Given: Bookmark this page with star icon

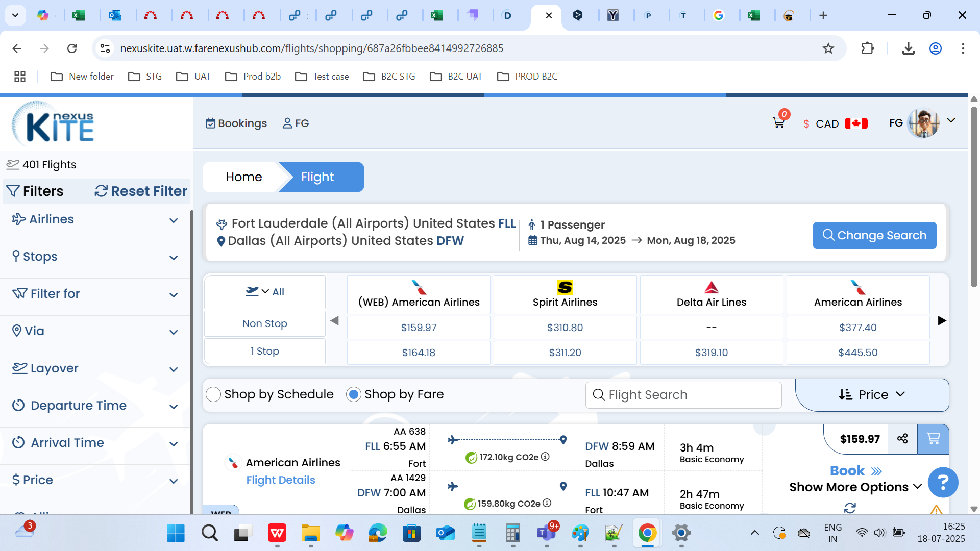Looking at the screenshot, I should click(828, 48).
